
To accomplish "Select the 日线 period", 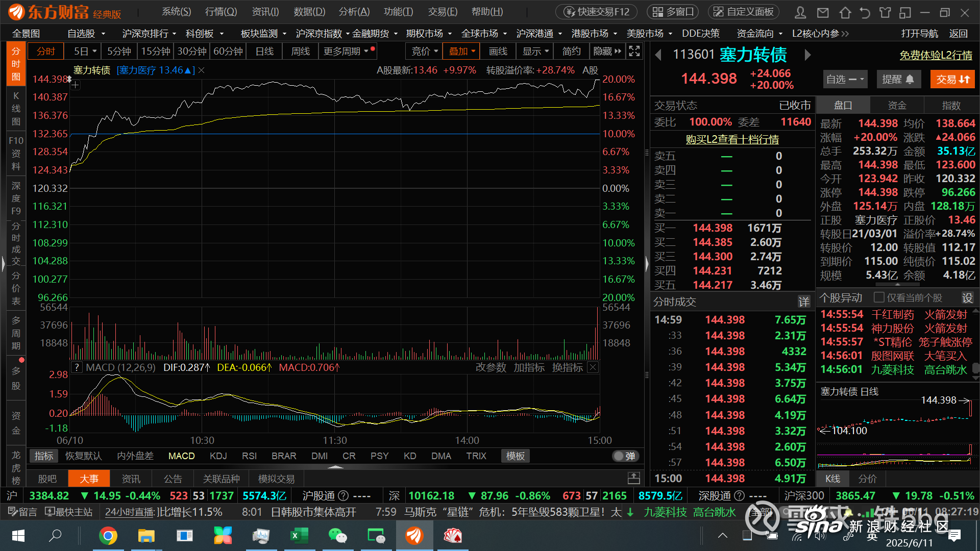I will [264, 52].
